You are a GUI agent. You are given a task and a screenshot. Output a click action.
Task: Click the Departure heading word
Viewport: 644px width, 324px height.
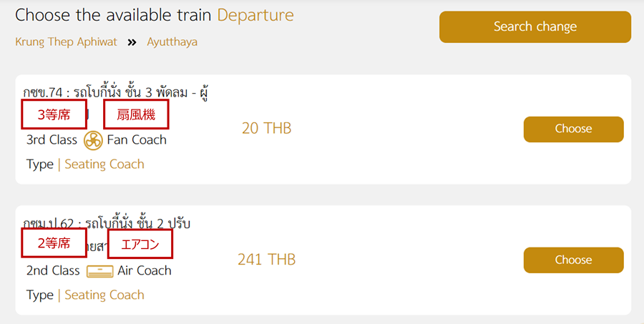click(255, 16)
